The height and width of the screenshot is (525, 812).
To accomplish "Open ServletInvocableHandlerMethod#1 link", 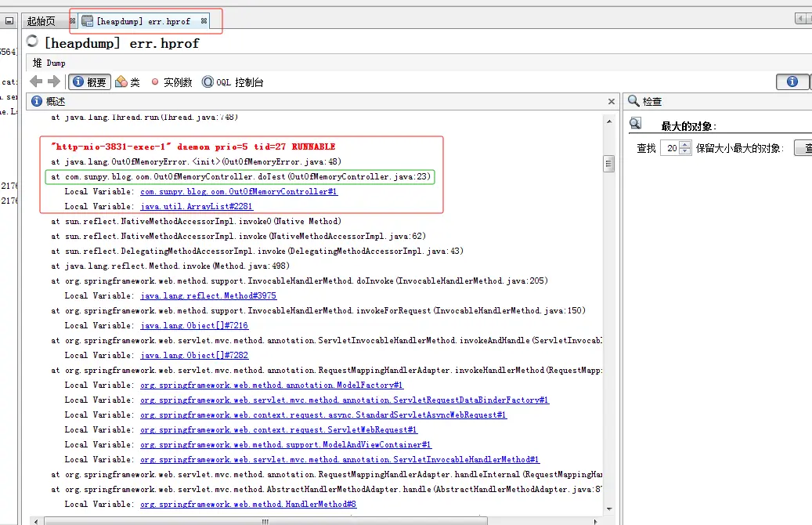I will (340, 460).
